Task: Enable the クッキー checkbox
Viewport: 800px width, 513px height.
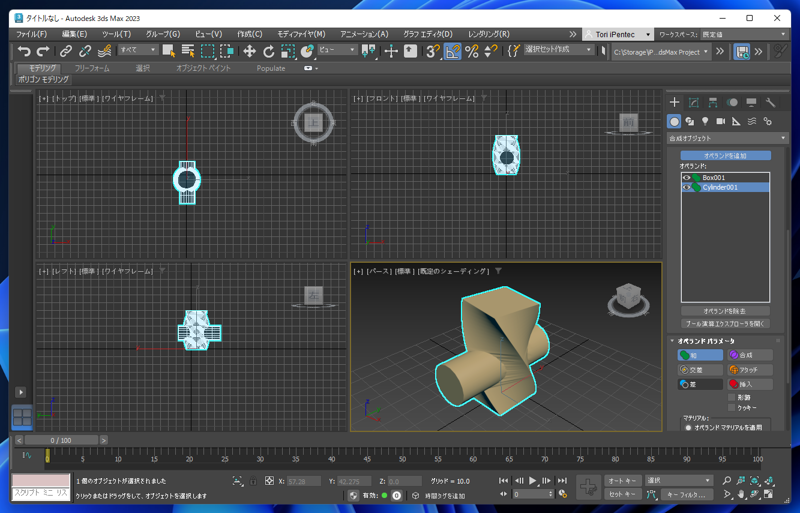Action: coord(731,407)
